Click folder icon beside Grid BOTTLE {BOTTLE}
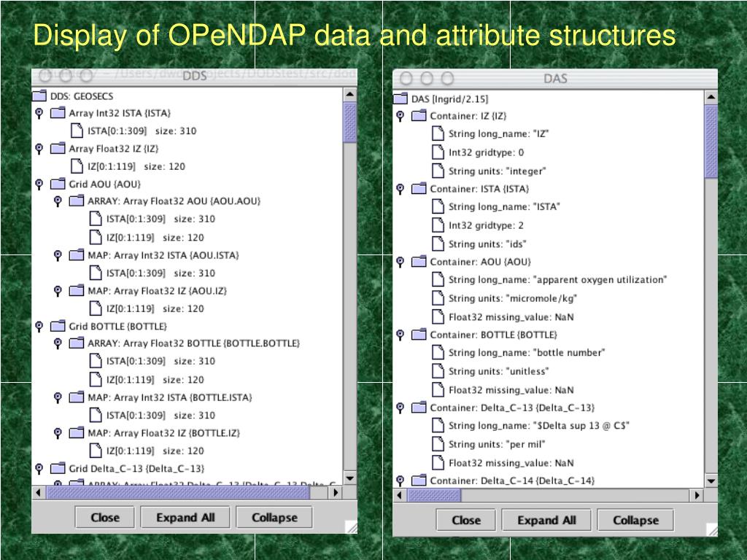 (58, 326)
